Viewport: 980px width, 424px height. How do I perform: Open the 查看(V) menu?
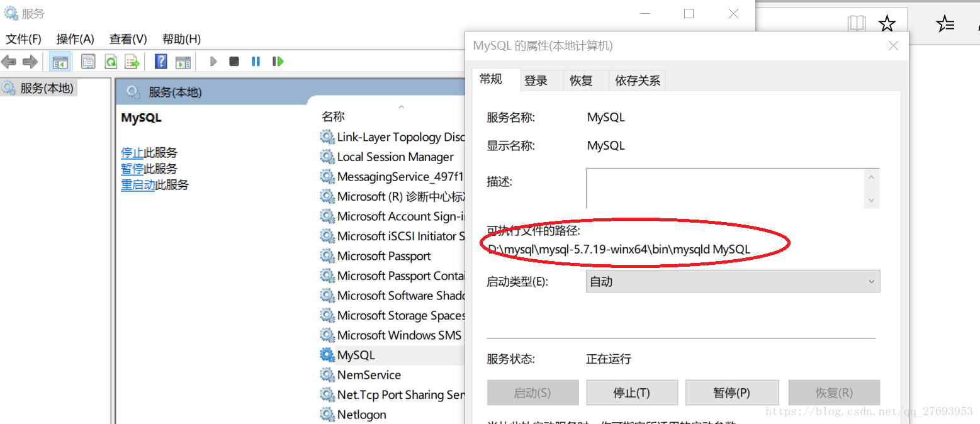point(128,39)
